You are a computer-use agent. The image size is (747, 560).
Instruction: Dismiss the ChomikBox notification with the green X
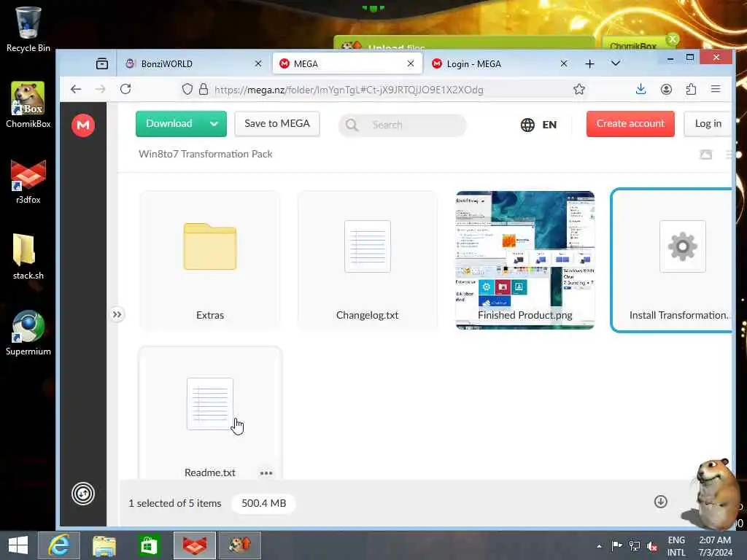(x=672, y=39)
